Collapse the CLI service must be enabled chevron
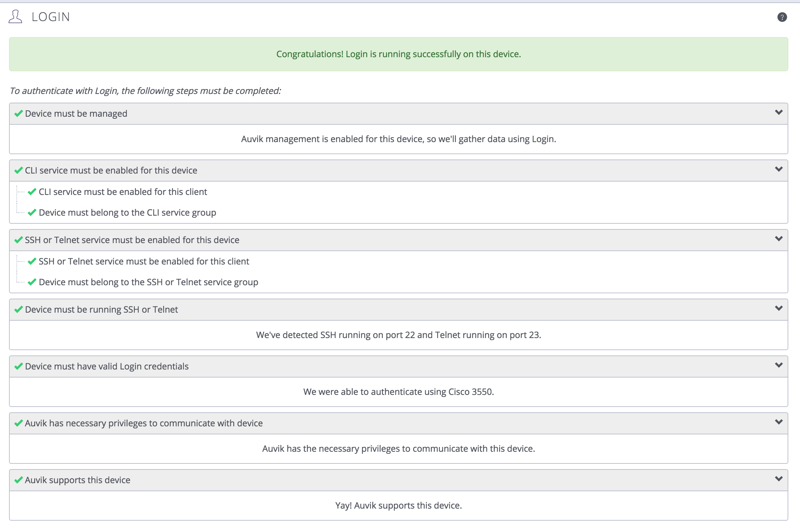The image size is (800, 532). pos(779,169)
